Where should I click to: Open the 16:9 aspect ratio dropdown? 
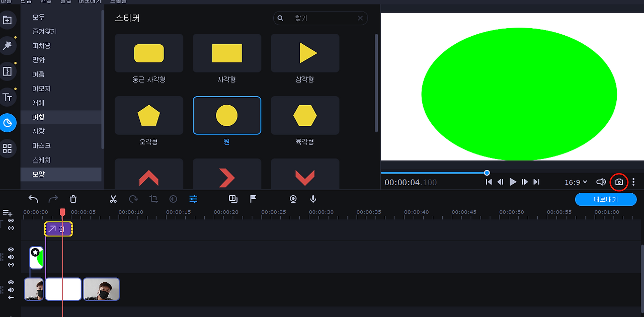[x=576, y=182]
